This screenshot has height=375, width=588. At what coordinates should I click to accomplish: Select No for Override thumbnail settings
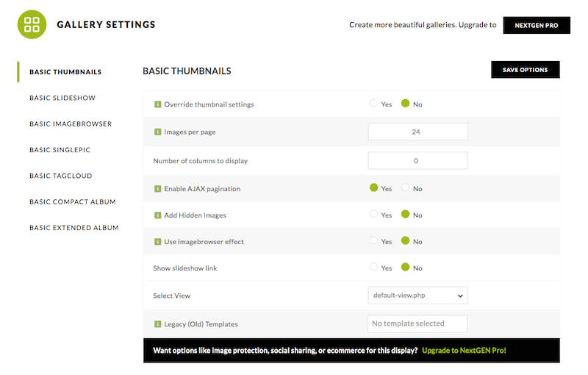[x=406, y=103]
